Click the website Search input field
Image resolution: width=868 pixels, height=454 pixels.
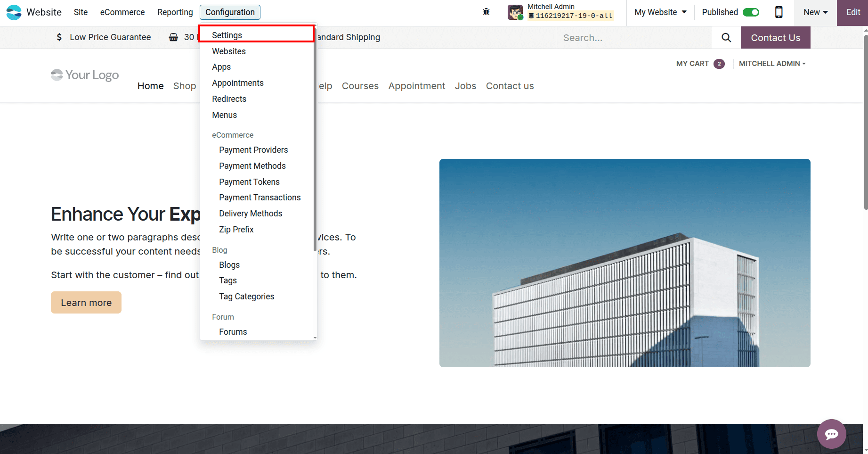[634, 38]
